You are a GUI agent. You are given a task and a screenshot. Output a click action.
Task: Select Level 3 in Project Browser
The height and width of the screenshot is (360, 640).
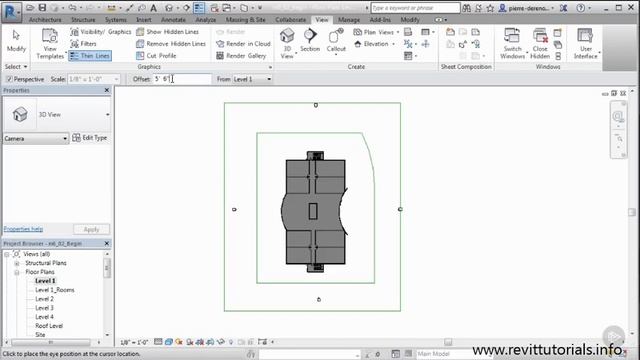click(44, 308)
